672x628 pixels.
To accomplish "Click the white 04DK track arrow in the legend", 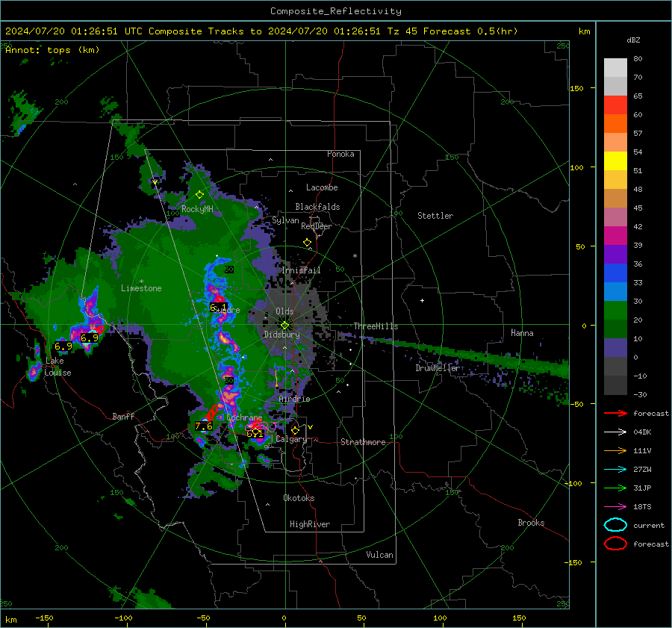I will pyautogui.click(x=615, y=432).
